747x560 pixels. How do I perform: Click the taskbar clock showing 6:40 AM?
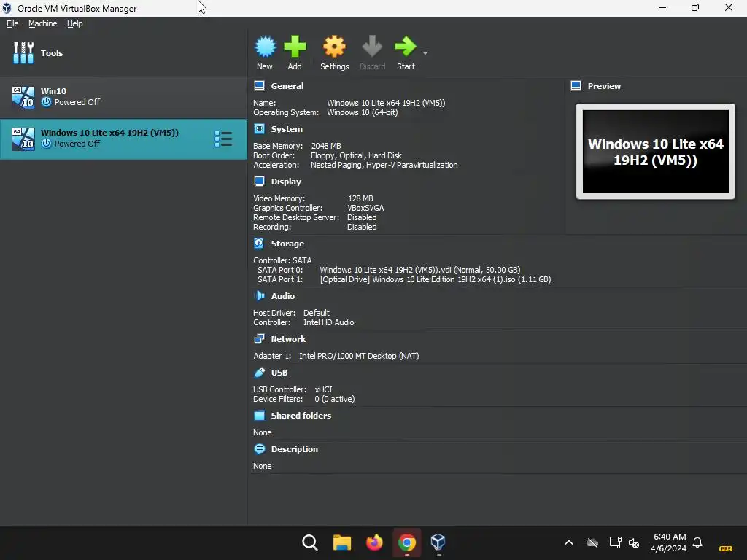point(670,542)
